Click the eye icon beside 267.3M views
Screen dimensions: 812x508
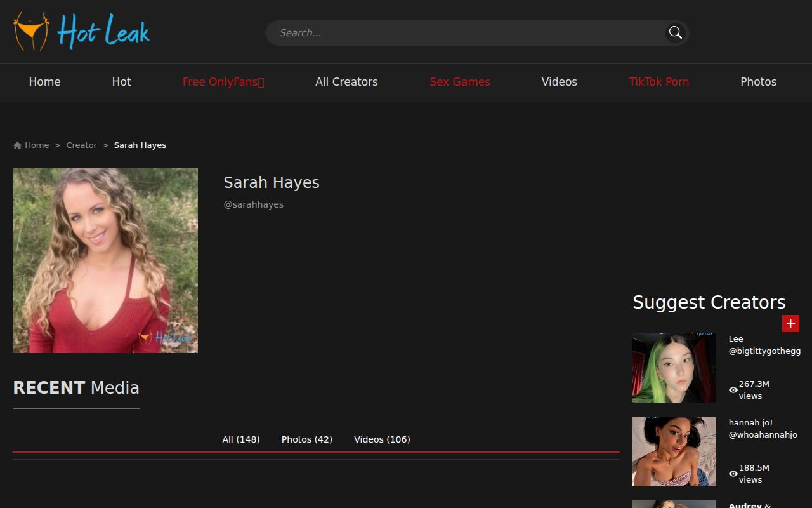pyautogui.click(x=732, y=390)
